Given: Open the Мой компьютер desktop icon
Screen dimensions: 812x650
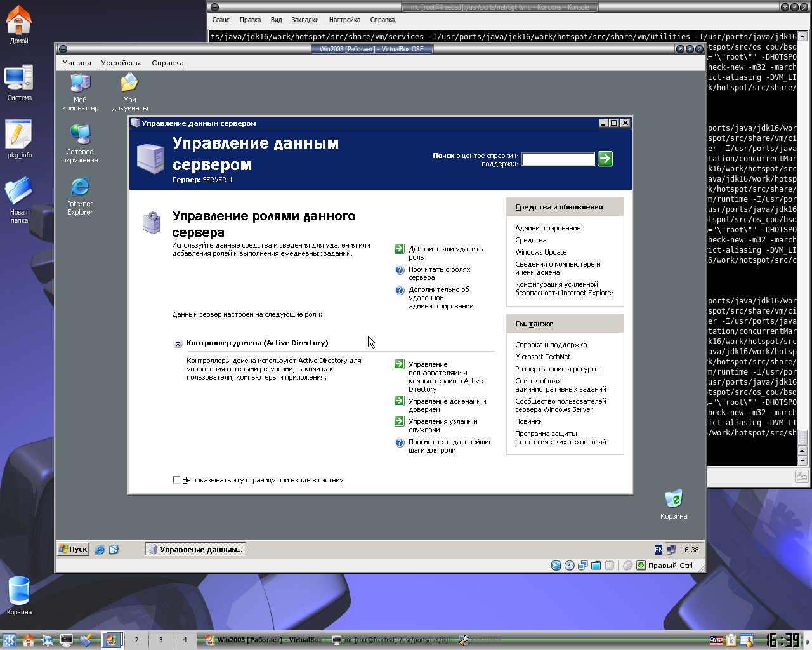Looking at the screenshot, I should pos(81,84).
